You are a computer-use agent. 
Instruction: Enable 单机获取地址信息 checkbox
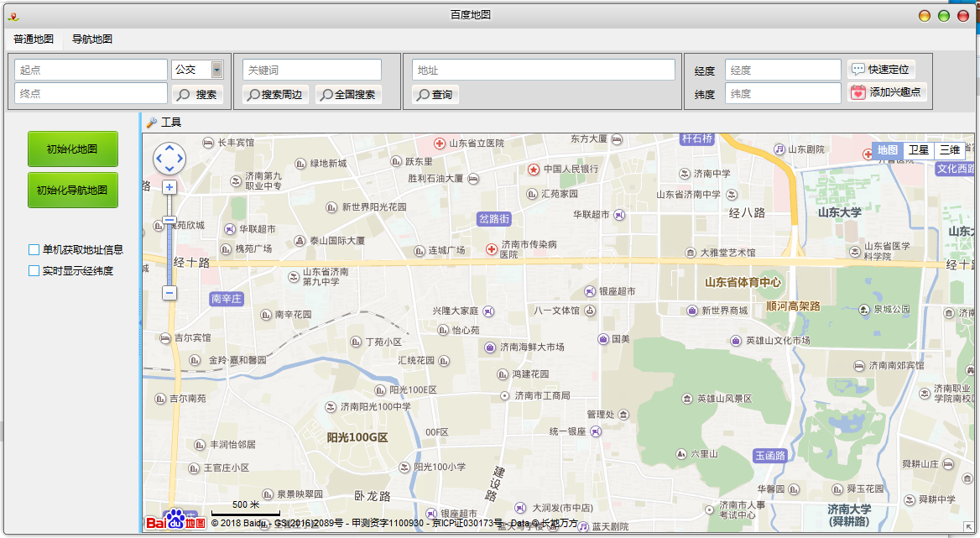[x=34, y=250]
